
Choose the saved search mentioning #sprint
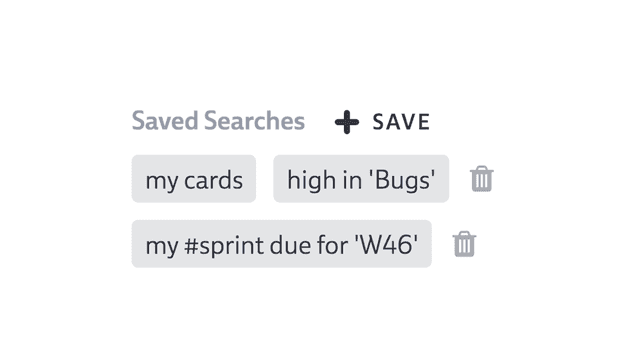(x=282, y=244)
